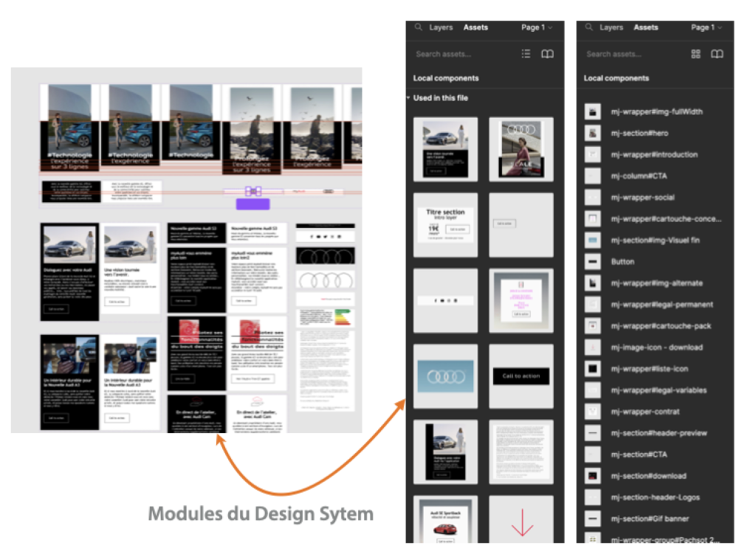Select the mj-section#download list item
756x554 pixels.
[x=648, y=476]
